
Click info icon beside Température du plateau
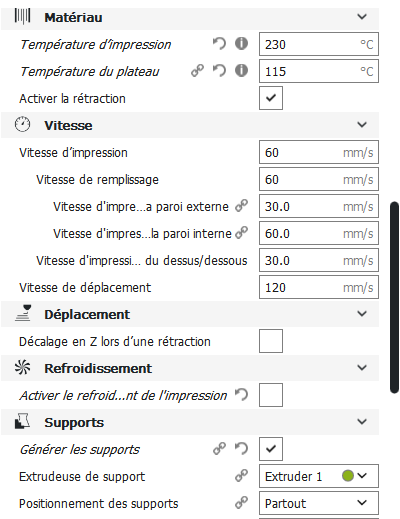241,71
